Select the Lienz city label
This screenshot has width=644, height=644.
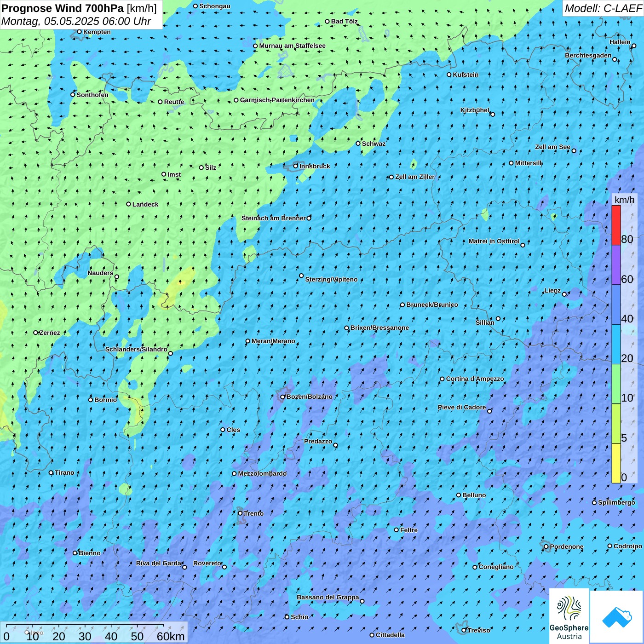(552, 290)
